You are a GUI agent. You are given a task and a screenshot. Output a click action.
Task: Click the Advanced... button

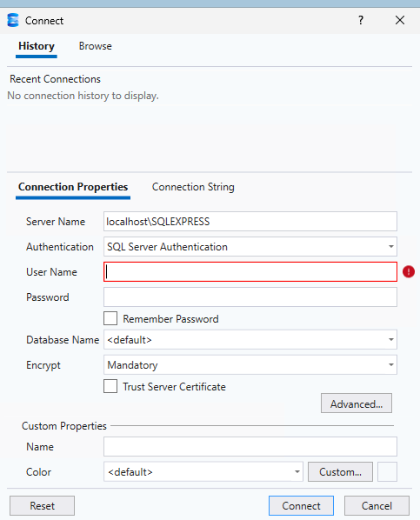[x=357, y=403]
